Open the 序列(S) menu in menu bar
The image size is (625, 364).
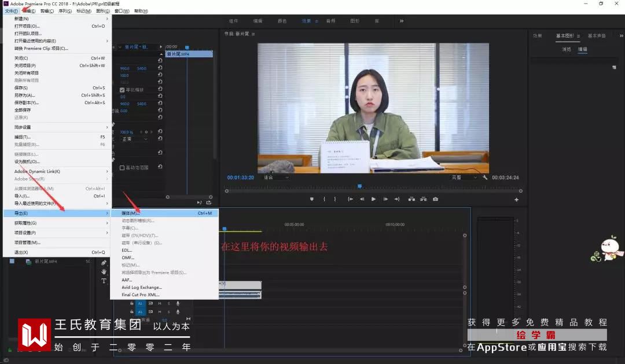[65, 11]
